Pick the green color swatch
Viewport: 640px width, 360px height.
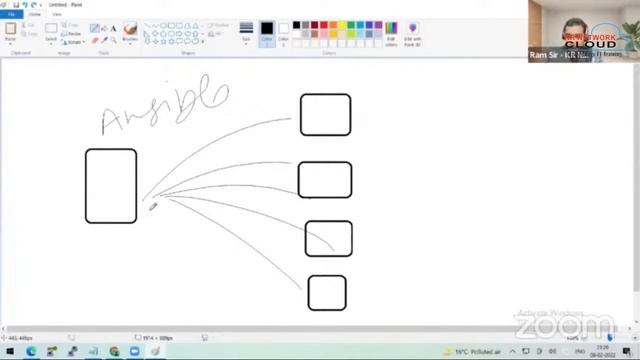(x=351, y=25)
